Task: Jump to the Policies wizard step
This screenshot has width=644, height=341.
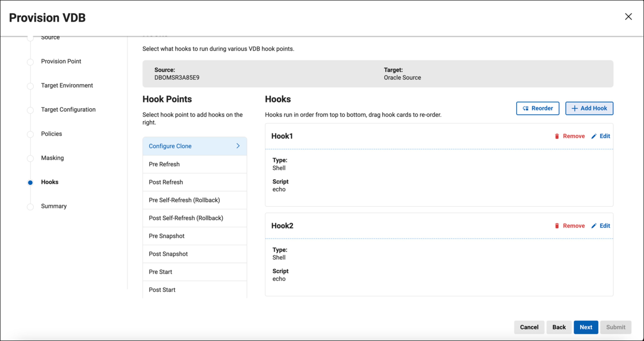Action: [51, 134]
